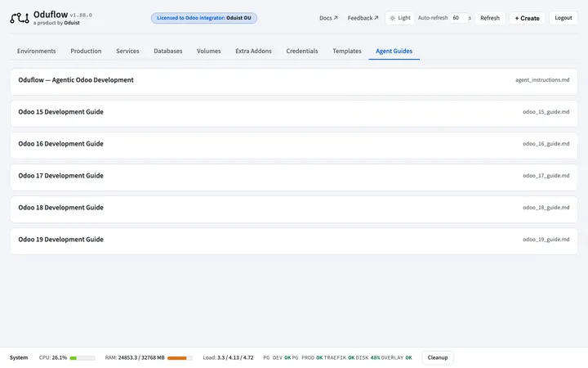Click the + Create button
Viewport: 588px width, 368px height.
(527, 18)
